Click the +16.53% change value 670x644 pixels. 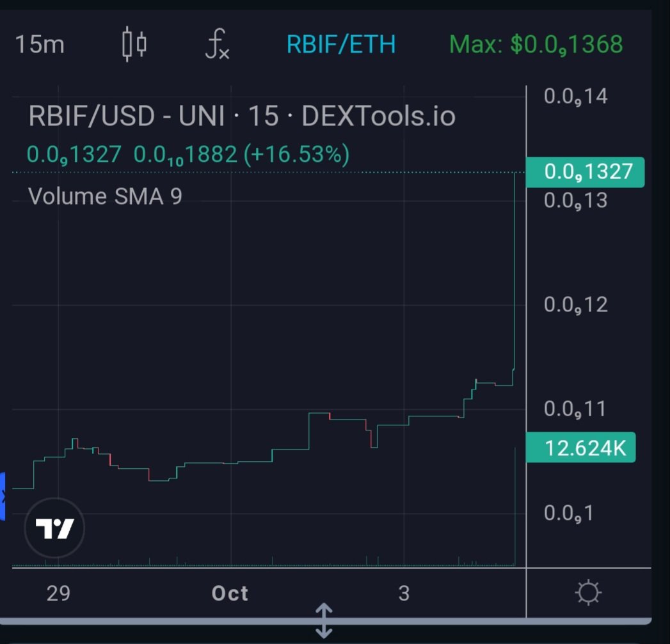pyautogui.click(x=296, y=154)
